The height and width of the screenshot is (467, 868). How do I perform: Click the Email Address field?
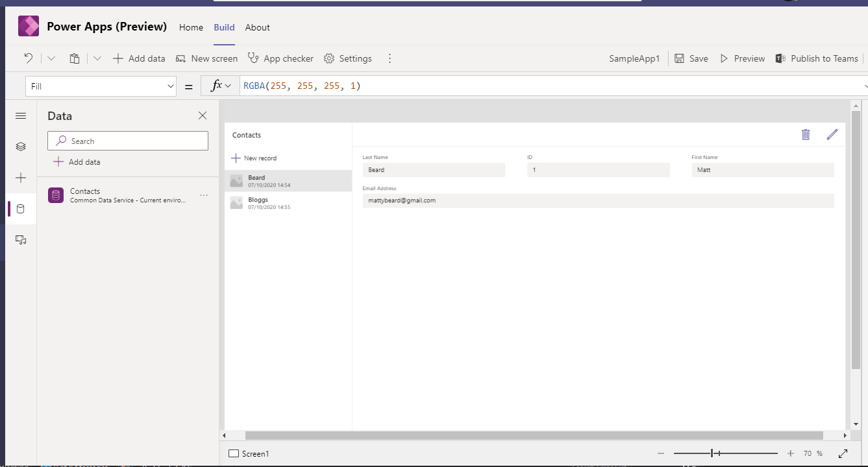(598, 200)
